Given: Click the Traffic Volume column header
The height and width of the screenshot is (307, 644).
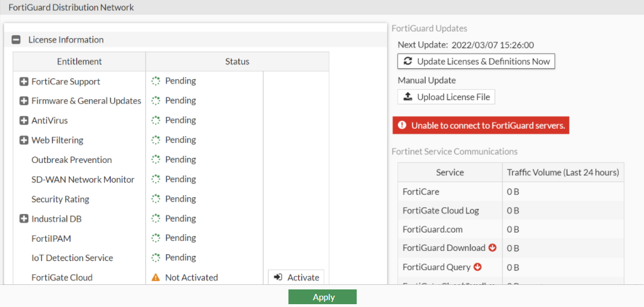Looking at the screenshot, I should point(563,173).
